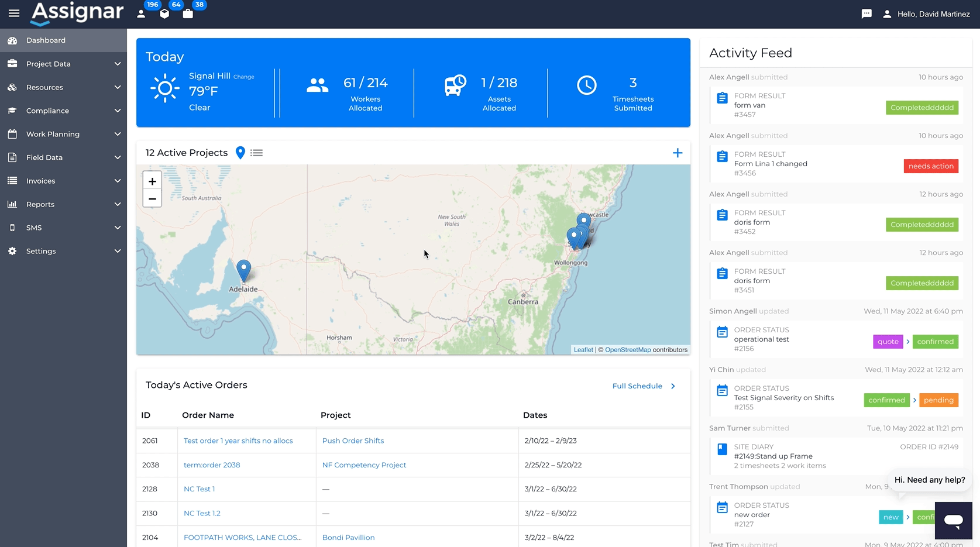Image resolution: width=980 pixels, height=547 pixels.
Task: Open the help chat widget button
Action: click(954, 520)
